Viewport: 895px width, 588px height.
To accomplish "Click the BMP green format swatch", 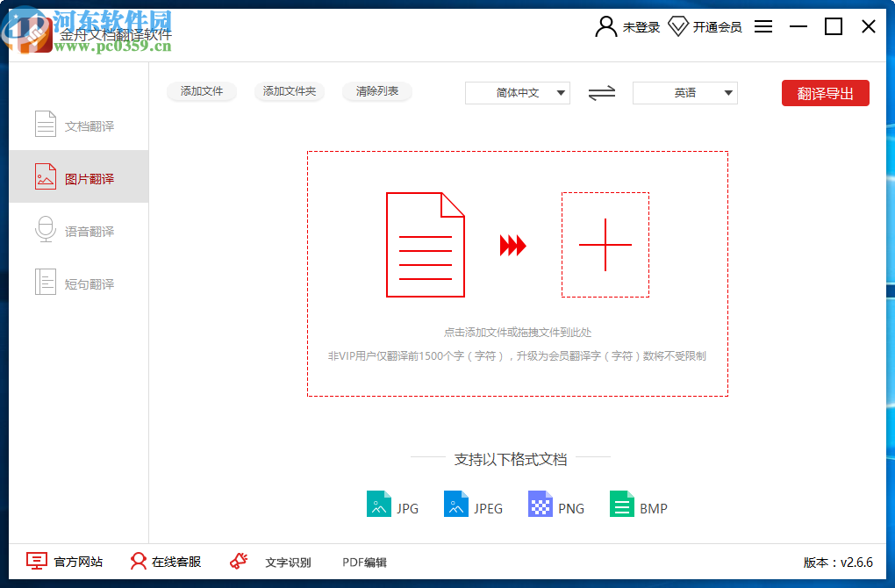I will (622, 504).
